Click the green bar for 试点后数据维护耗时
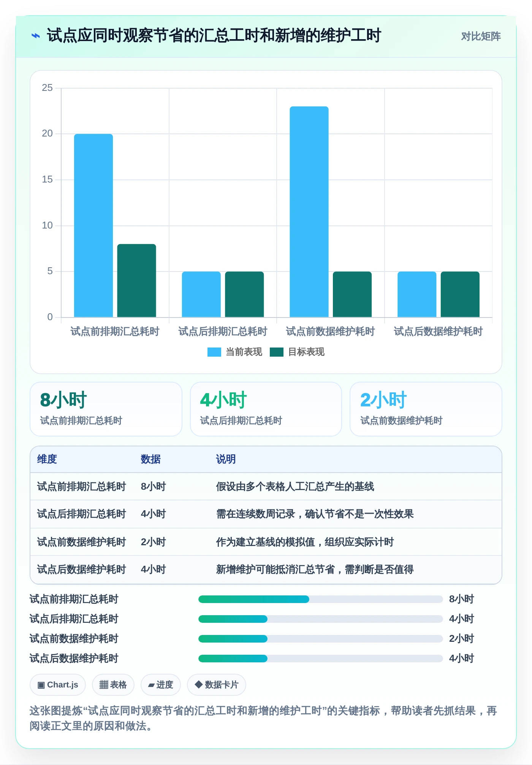 coord(460,294)
